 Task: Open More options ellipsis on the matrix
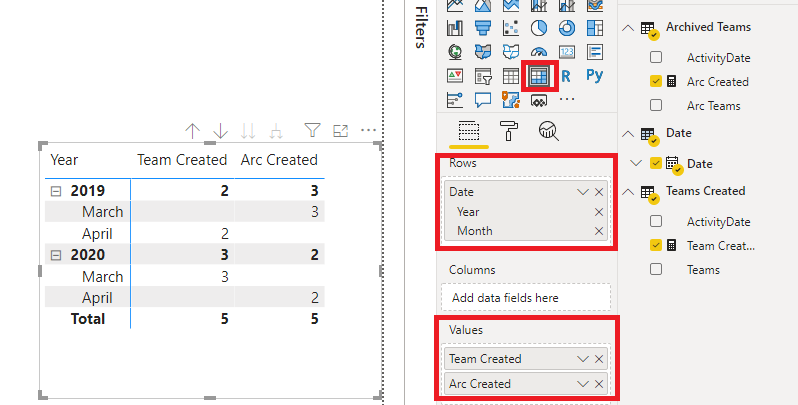tap(368, 131)
